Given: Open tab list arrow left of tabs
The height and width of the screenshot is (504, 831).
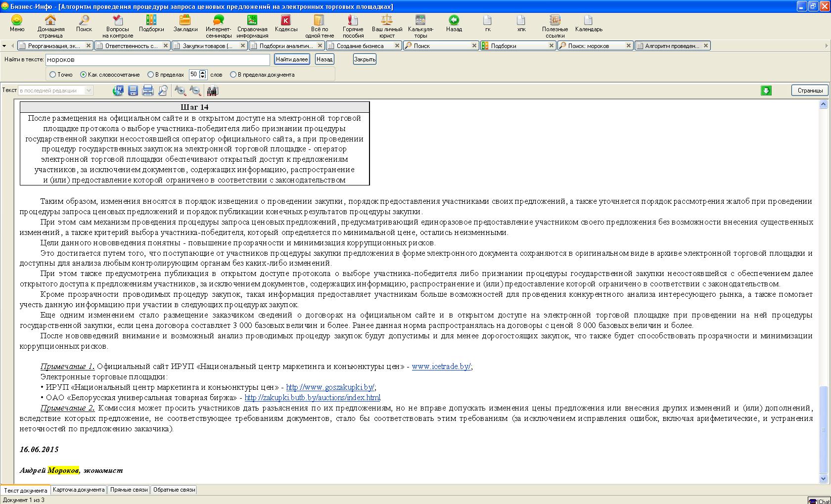Looking at the screenshot, I should click(x=4, y=46).
